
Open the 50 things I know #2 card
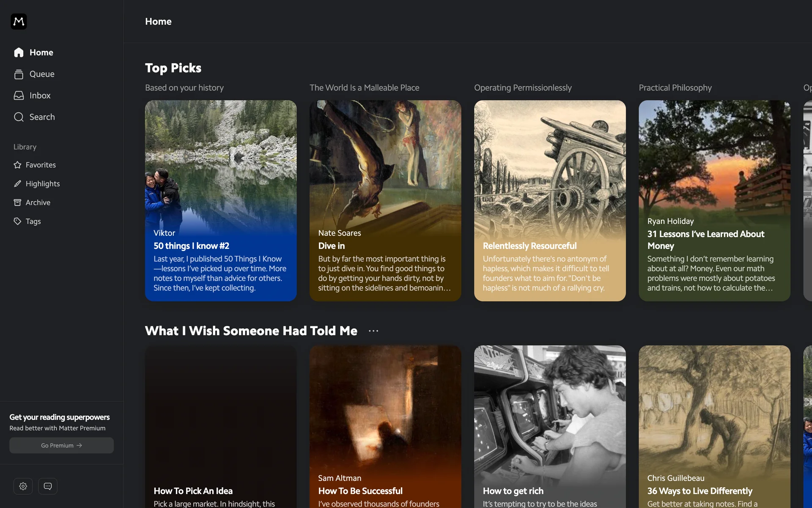coord(220,201)
